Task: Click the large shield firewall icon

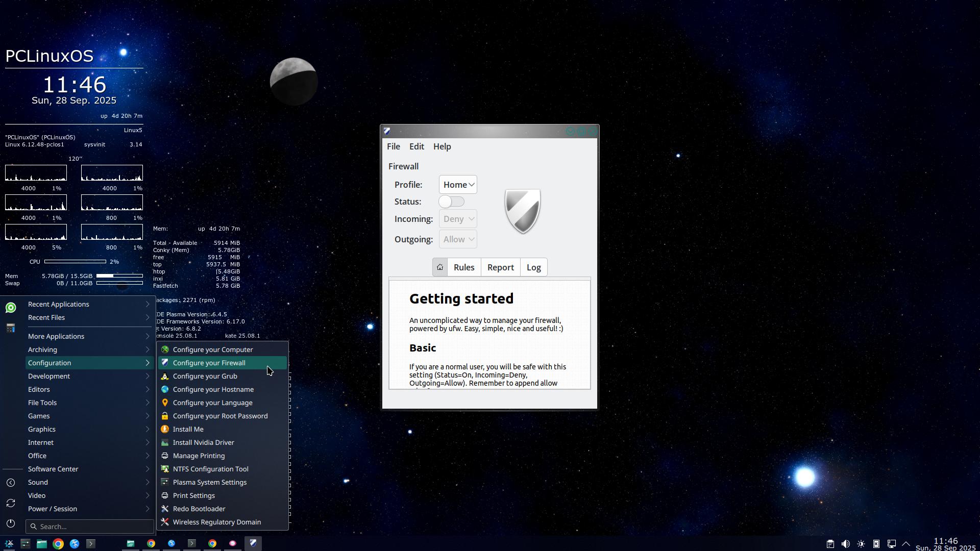Action: 522,211
